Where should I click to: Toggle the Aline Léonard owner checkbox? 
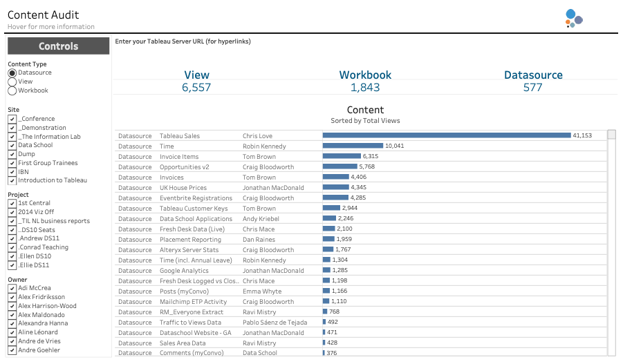(x=12, y=333)
